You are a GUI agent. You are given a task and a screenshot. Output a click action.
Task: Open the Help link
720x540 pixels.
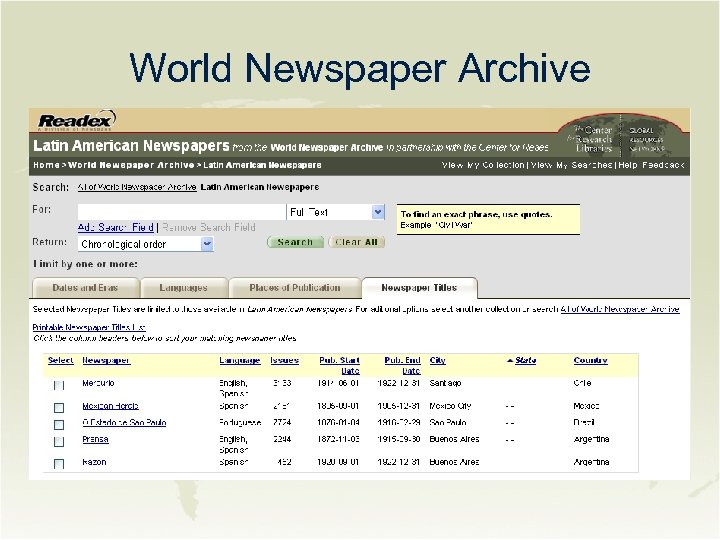(627, 165)
